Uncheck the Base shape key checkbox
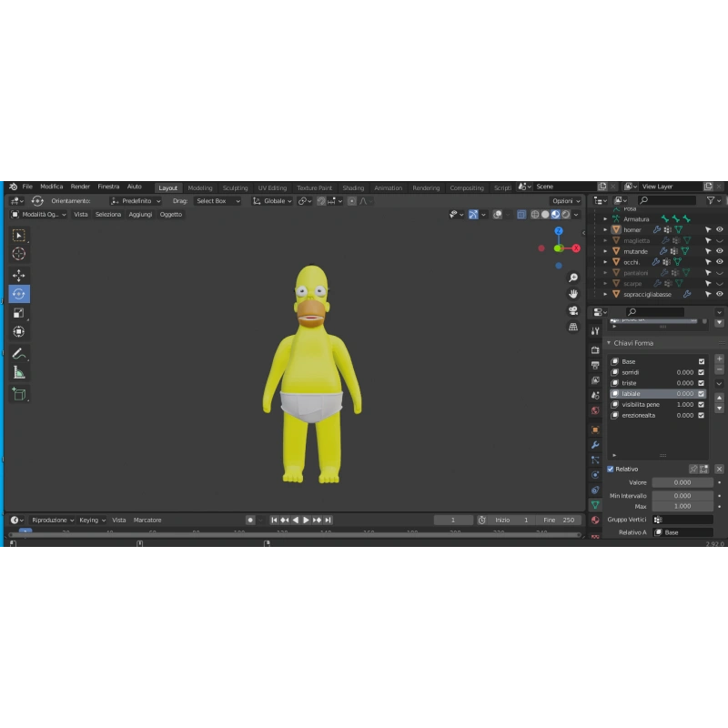This screenshot has height=728, width=728. pos(701,361)
